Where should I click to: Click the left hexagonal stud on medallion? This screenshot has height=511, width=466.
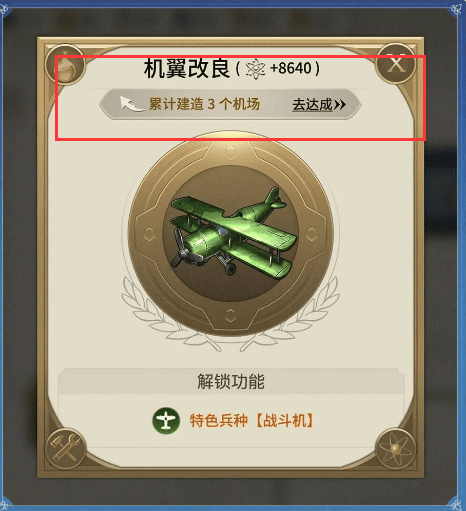coord(149,233)
